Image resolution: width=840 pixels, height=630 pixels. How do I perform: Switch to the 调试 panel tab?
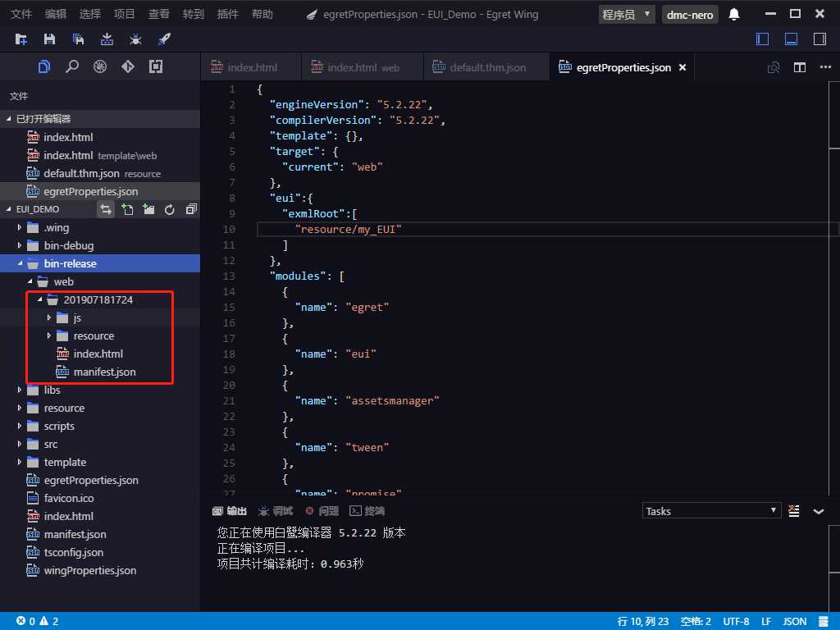coord(276,511)
